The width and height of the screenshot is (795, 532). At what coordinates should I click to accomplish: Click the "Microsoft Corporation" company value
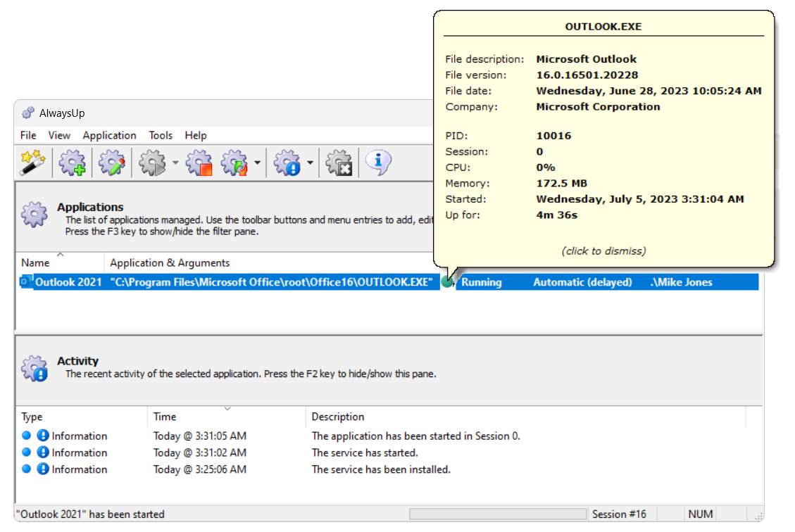click(599, 106)
